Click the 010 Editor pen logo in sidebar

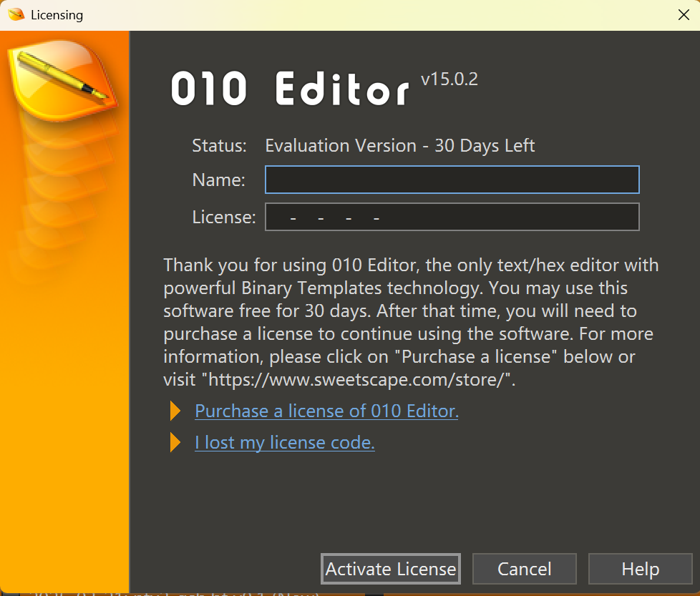point(62,80)
